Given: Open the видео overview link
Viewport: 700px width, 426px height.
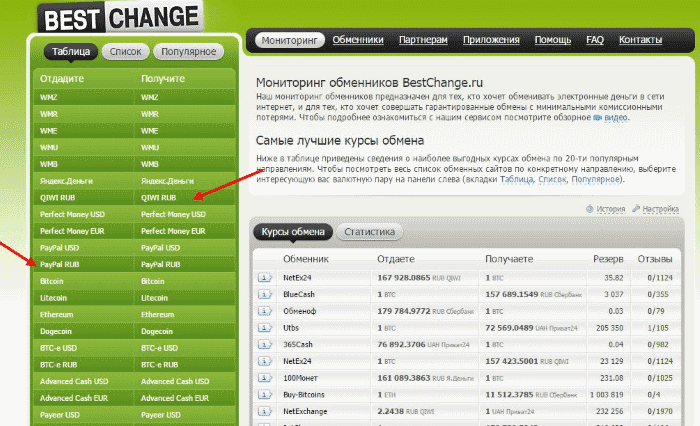Looking at the screenshot, I should pyautogui.click(x=616, y=117).
